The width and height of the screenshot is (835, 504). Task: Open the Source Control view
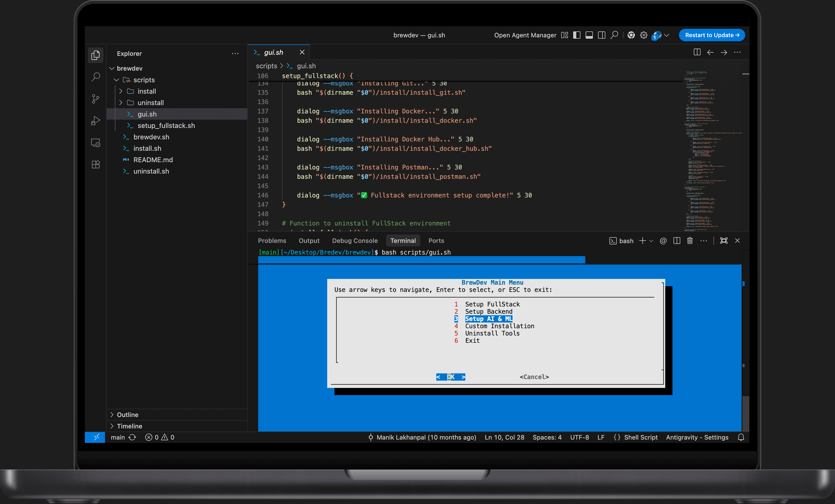click(x=96, y=99)
